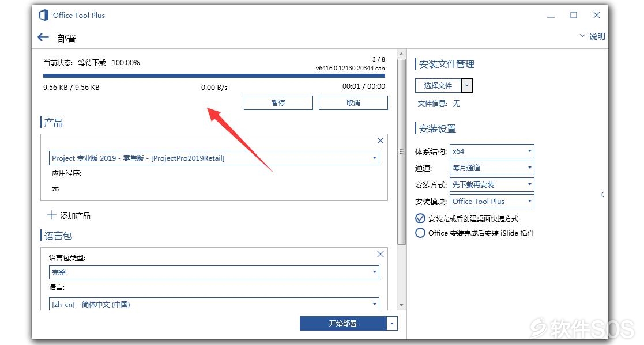Click the file name v6416.0.12130.20344.cab

pyautogui.click(x=351, y=68)
